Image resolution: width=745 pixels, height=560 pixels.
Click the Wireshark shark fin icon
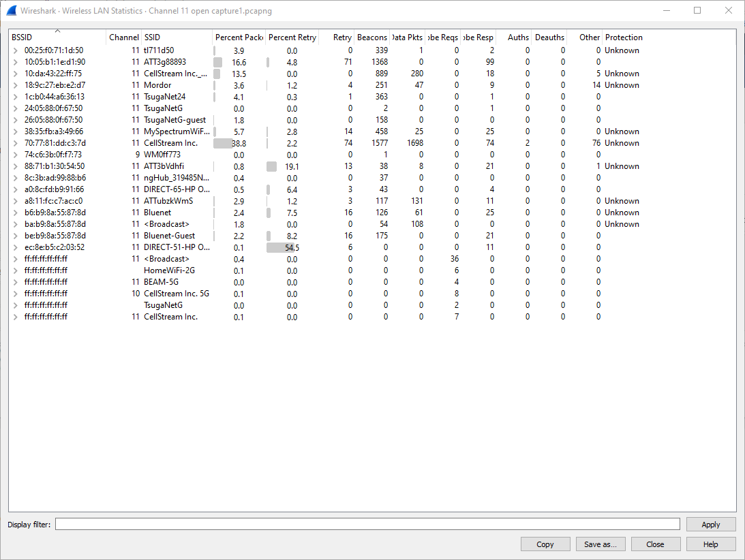click(x=12, y=10)
